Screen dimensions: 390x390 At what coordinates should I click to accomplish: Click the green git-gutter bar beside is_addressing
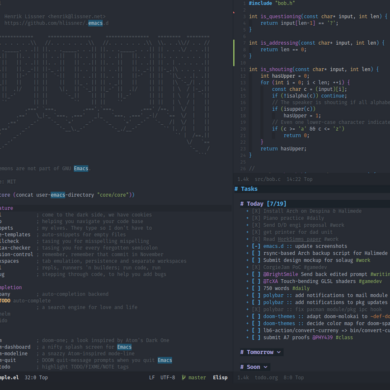coord(234,53)
